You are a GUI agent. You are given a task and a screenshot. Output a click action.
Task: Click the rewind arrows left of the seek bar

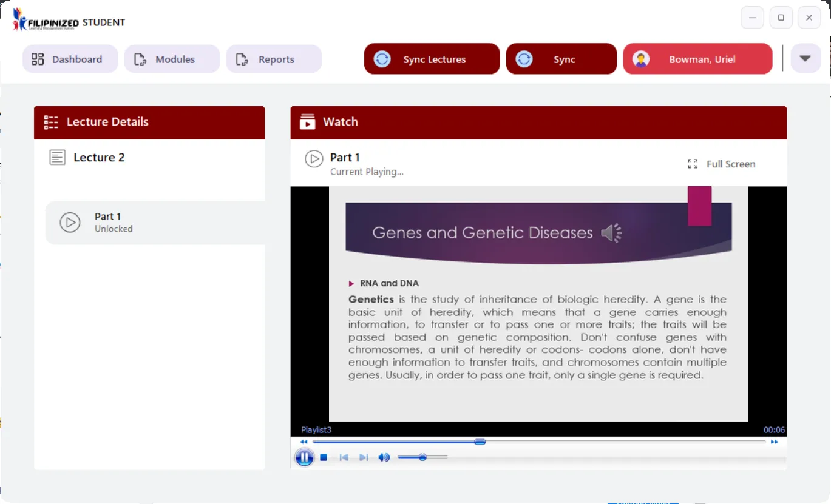point(304,442)
